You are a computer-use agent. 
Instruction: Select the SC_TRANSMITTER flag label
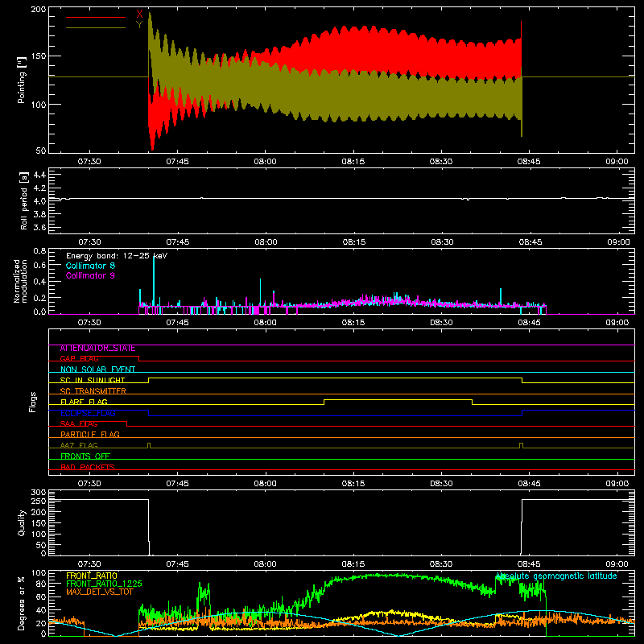(93, 391)
